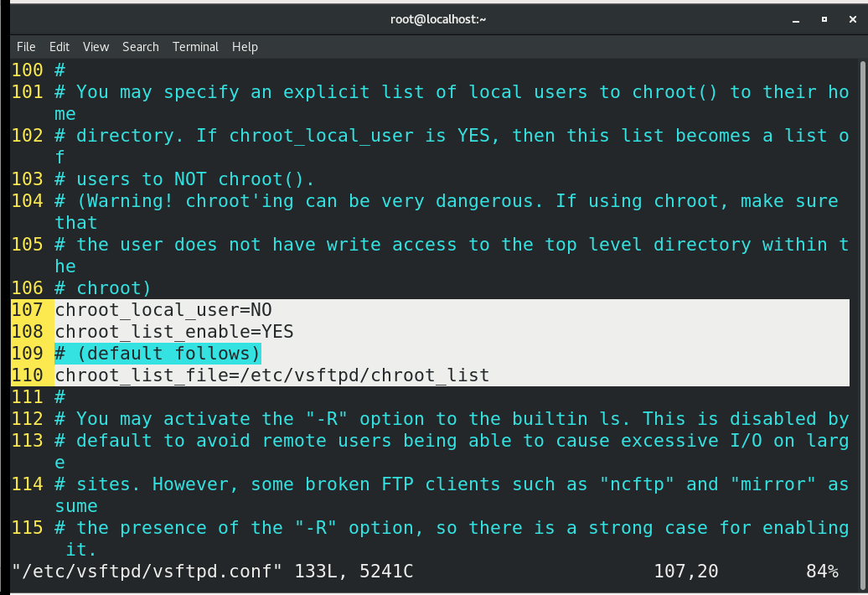Viewport: 868px width, 595px height.
Task: Click the comment '# users to NOT chroot().'
Action: point(184,179)
